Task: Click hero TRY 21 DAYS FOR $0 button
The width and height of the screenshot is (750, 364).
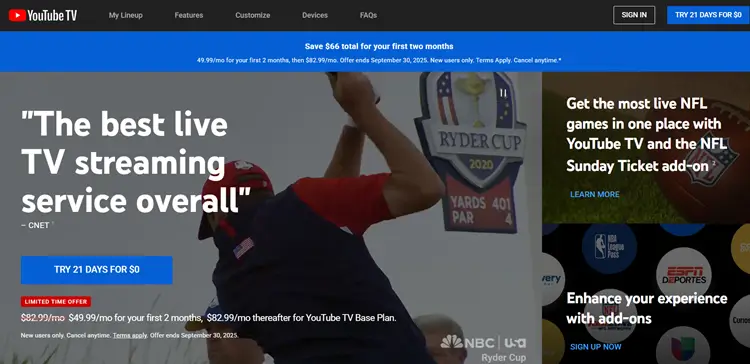Action: pos(97,270)
